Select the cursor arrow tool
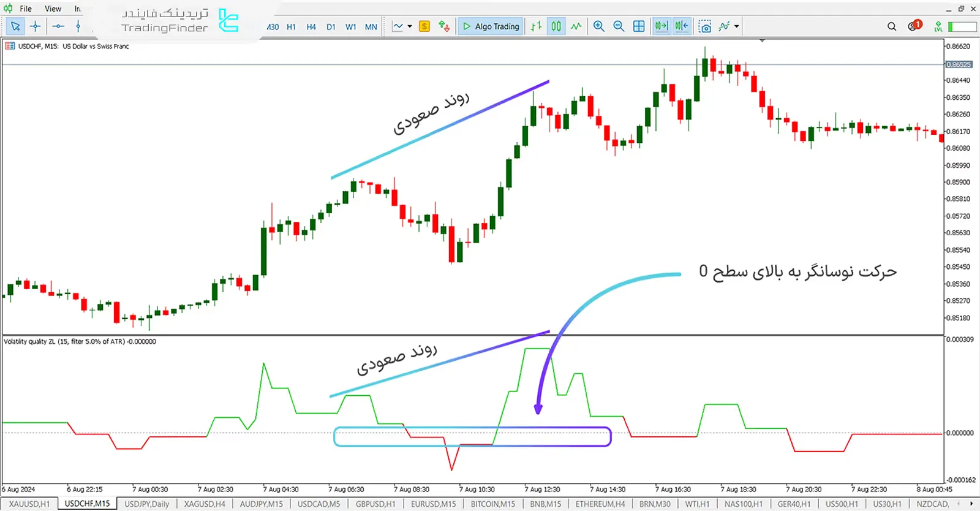Viewport: 980px width, 511px height. [x=15, y=26]
